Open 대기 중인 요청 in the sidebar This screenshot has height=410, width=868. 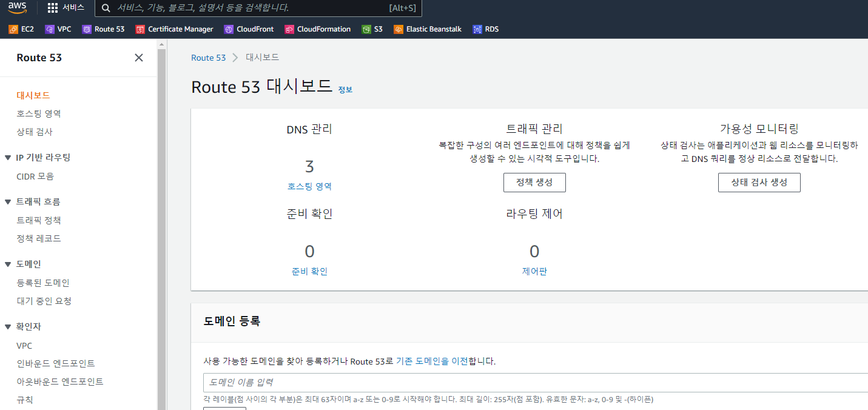tap(44, 301)
